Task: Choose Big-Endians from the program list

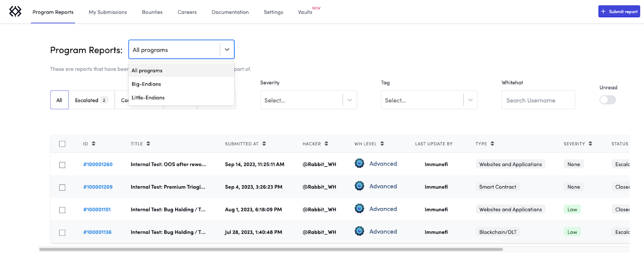Action: tap(182, 84)
